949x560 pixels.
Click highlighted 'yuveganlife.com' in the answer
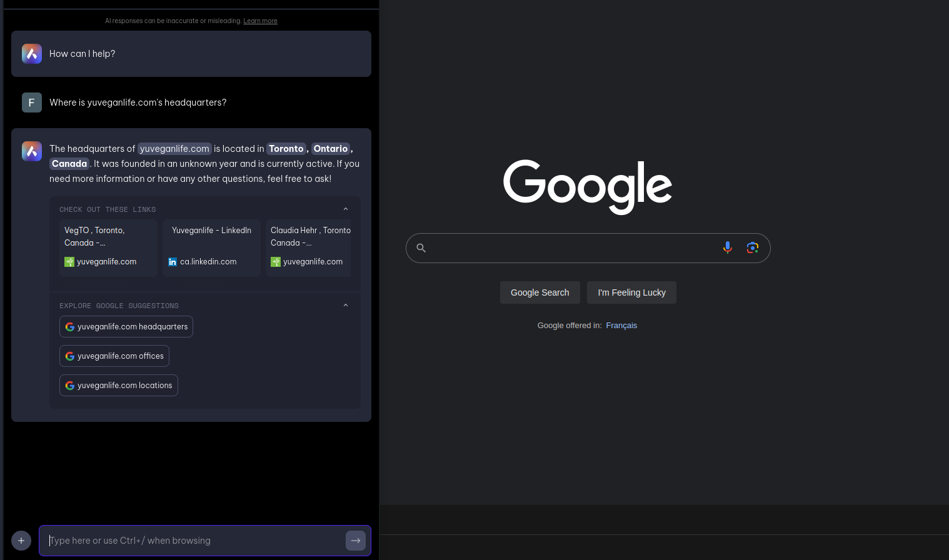174,149
